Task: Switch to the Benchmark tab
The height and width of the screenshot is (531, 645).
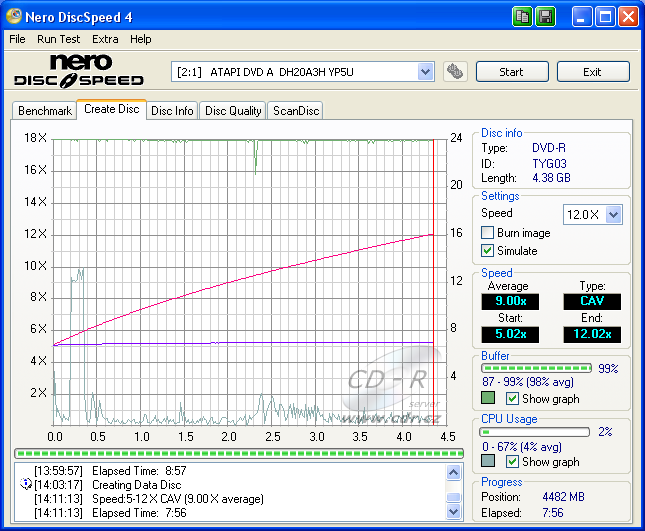Action: [x=45, y=111]
